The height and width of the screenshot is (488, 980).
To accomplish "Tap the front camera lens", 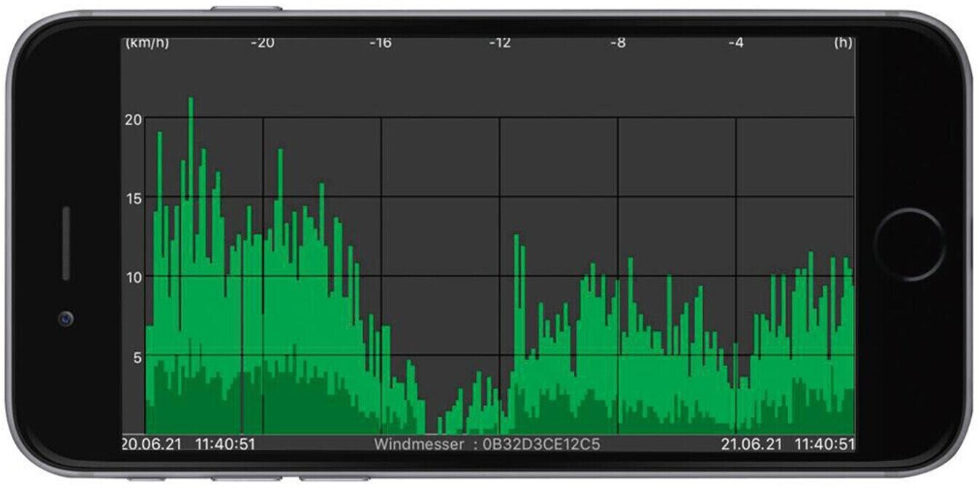I will point(66,318).
